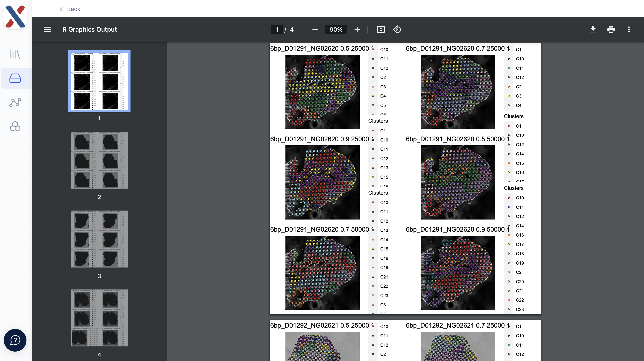The image size is (644, 361).
Task: Open the line graph sidebar icon
Action: (15, 102)
